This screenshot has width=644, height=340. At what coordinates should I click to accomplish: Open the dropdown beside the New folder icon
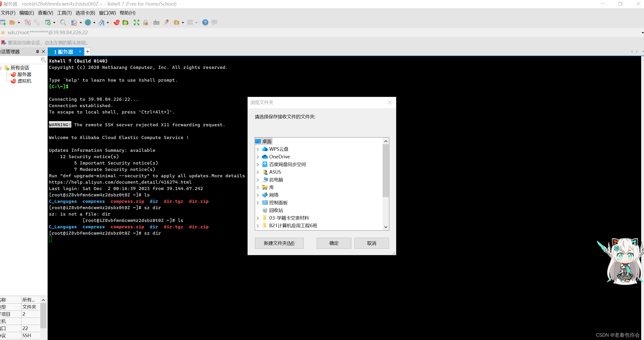coord(183,23)
